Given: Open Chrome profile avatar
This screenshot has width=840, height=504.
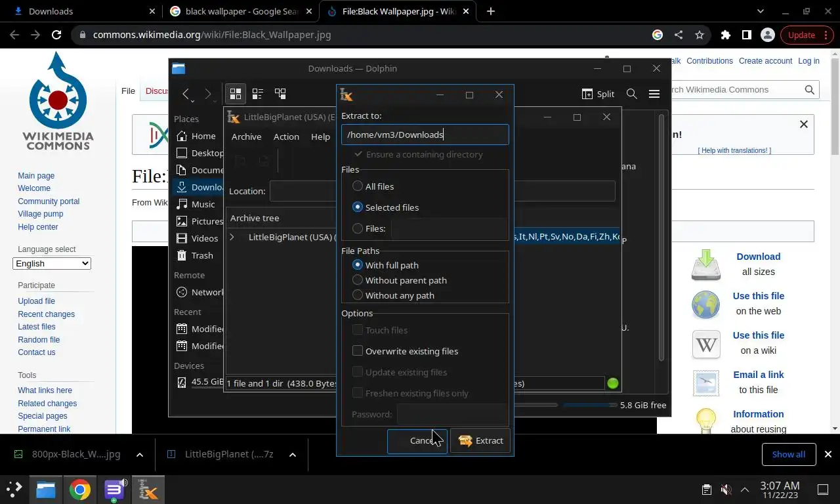Looking at the screenshot, I should (x=767, y=35).
